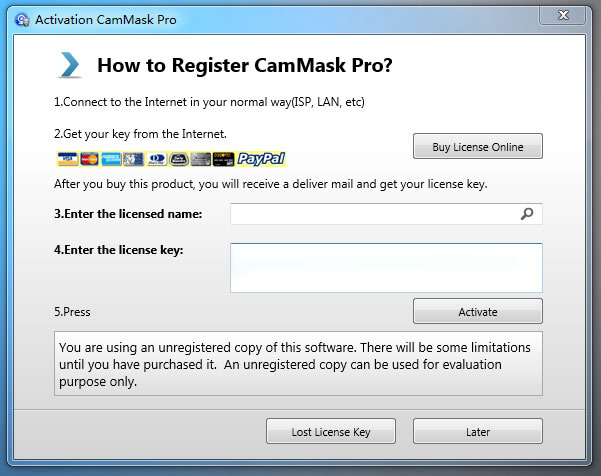Click the label '4.Enter the license key:'

(118, 250)
